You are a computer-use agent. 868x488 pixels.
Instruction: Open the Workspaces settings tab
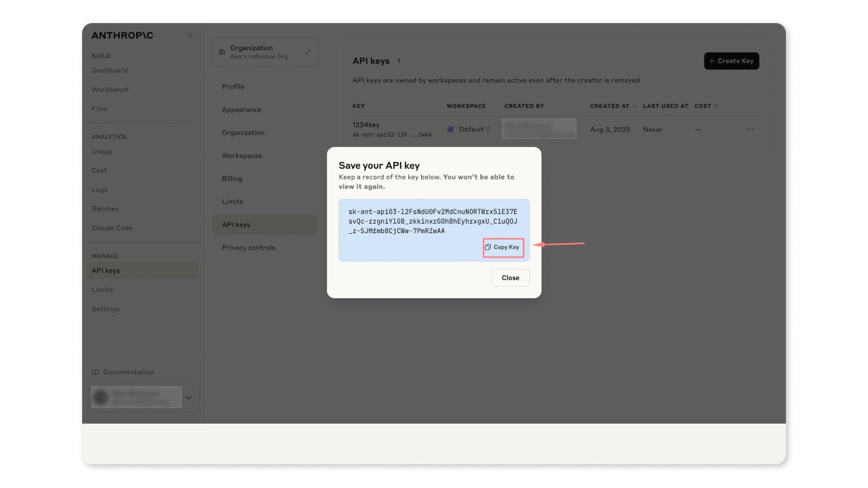point(242,156)
